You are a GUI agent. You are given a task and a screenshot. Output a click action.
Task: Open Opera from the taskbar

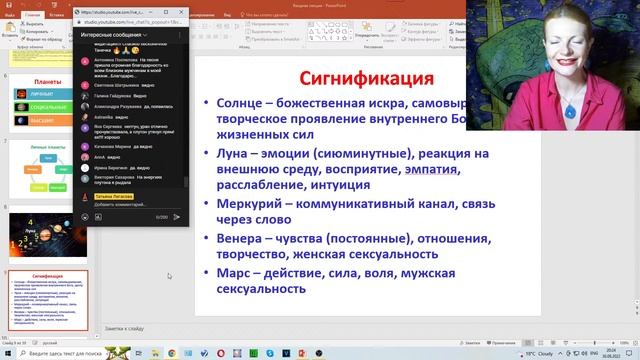[220, 353]
